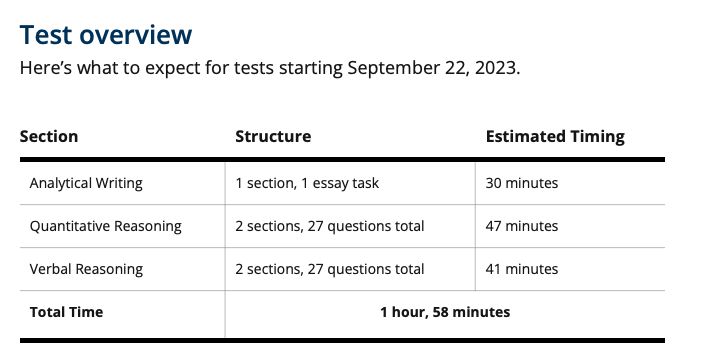Click the word overview in the heading
Screen dimensions: 719x362
(x=136, y=35)
